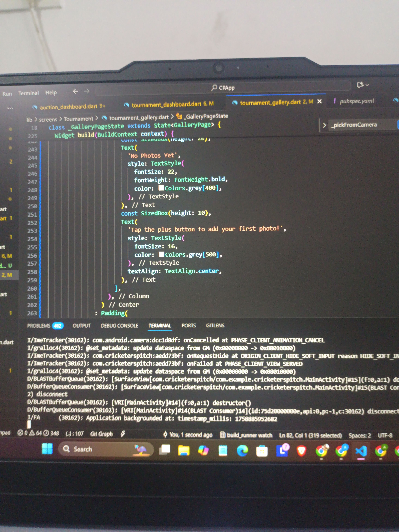Screen dimensions: 399x532
Task: Open the Help menu
Action: click(51, 92)
